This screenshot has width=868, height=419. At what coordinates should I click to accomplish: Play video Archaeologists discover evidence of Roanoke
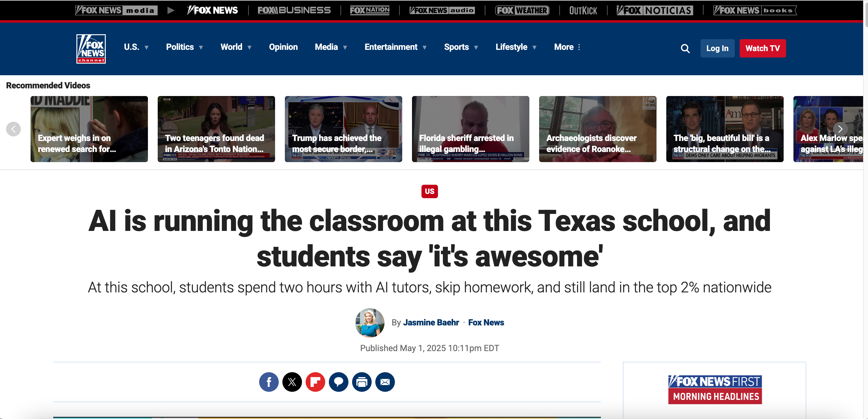click(598, 129)
